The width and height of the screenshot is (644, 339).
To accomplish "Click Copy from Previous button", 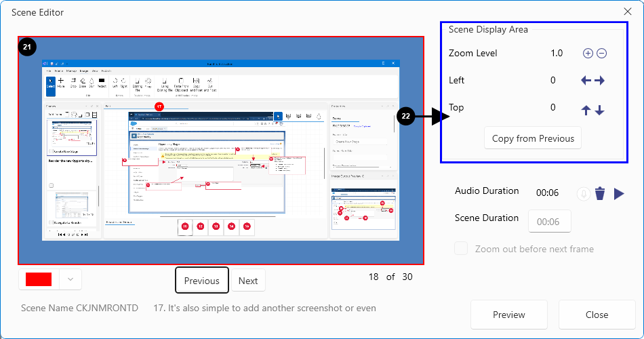I will tap(533, 138).
